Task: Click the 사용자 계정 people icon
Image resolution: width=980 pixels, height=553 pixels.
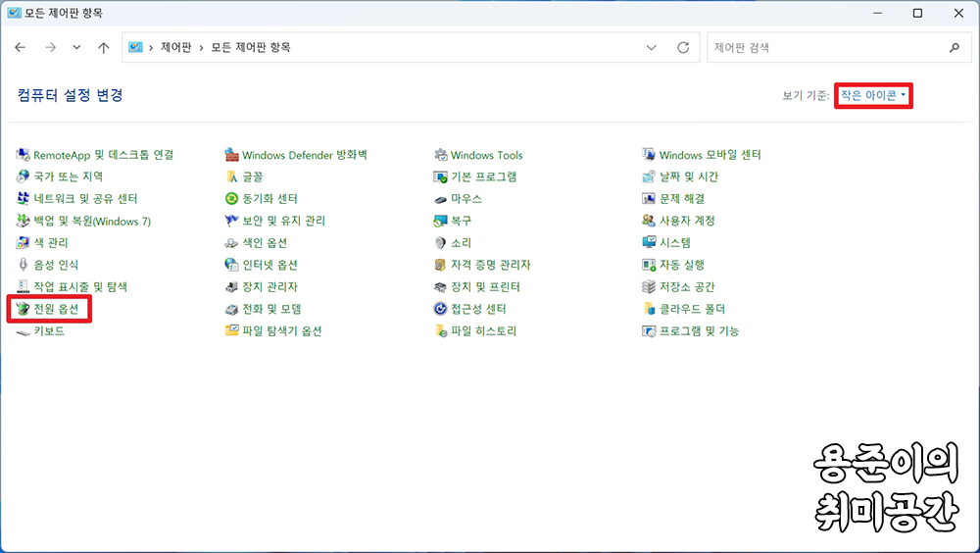Action: (x=649, y=221)
